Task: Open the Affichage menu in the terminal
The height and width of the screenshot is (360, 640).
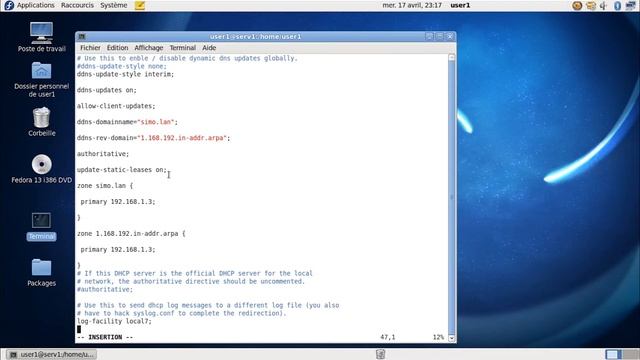Action: tap(149, 48)
